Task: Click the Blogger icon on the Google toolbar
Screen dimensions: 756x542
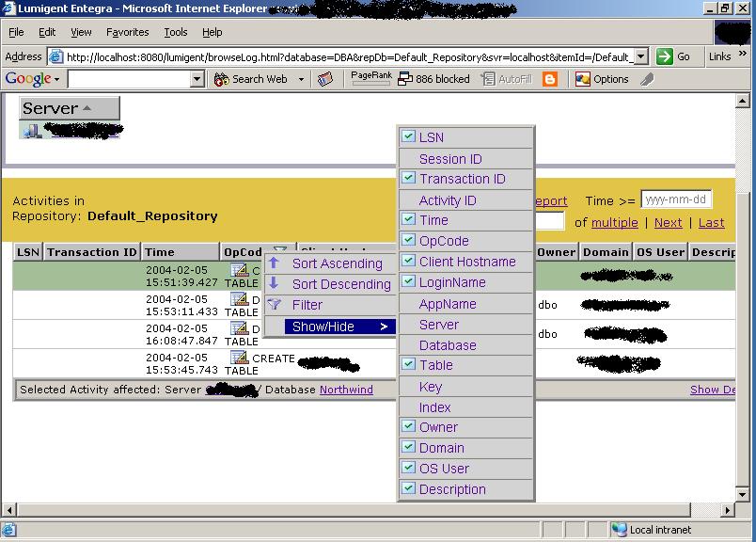Action: [549, 79]
